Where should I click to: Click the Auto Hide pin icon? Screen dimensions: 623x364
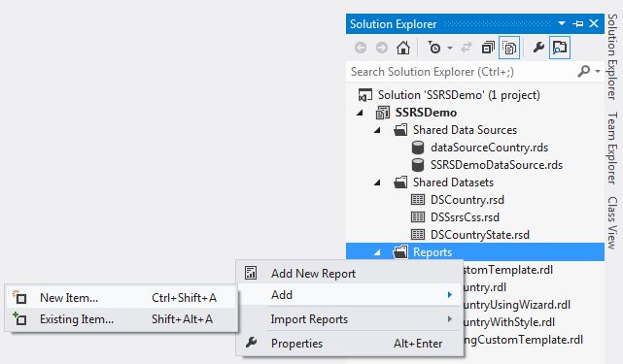click(x=578, y=24)
